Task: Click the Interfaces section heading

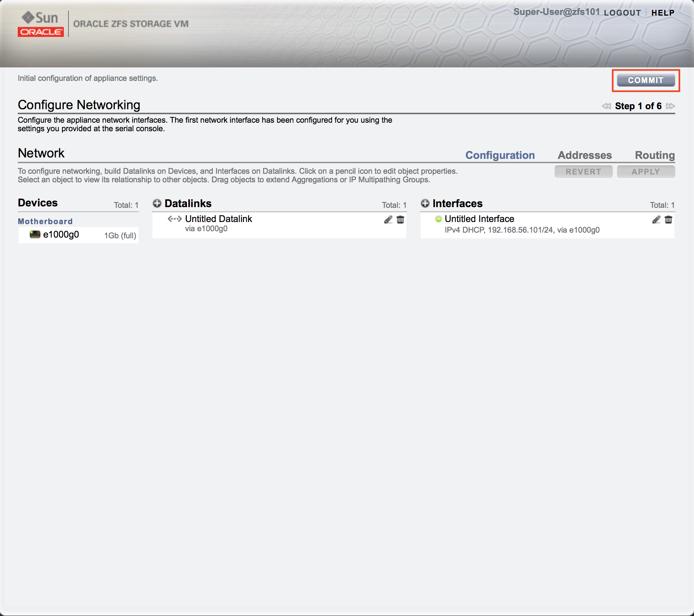Action: [x=457, y=203]
